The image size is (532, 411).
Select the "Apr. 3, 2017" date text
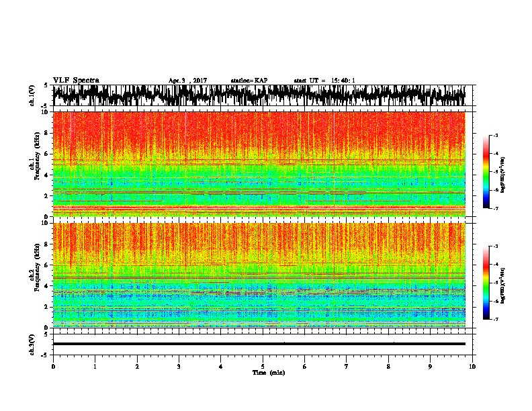click(x=187, y=81)
